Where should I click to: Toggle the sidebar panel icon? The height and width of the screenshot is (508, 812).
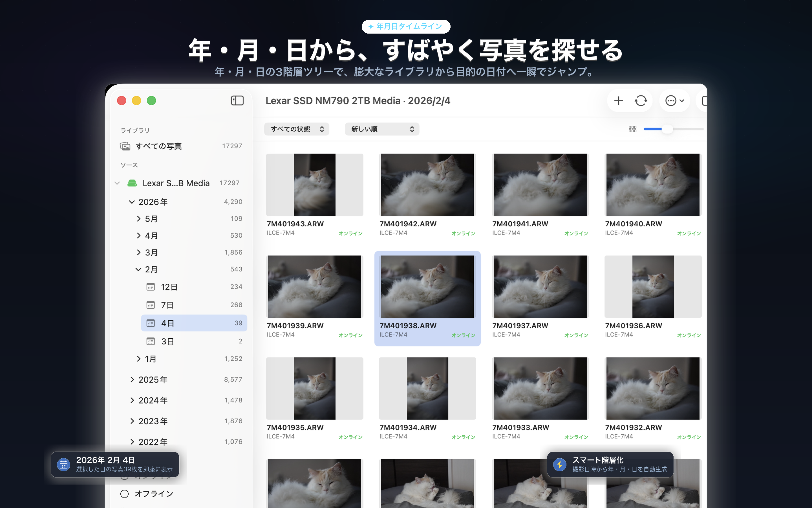click(x=237, y=100)
